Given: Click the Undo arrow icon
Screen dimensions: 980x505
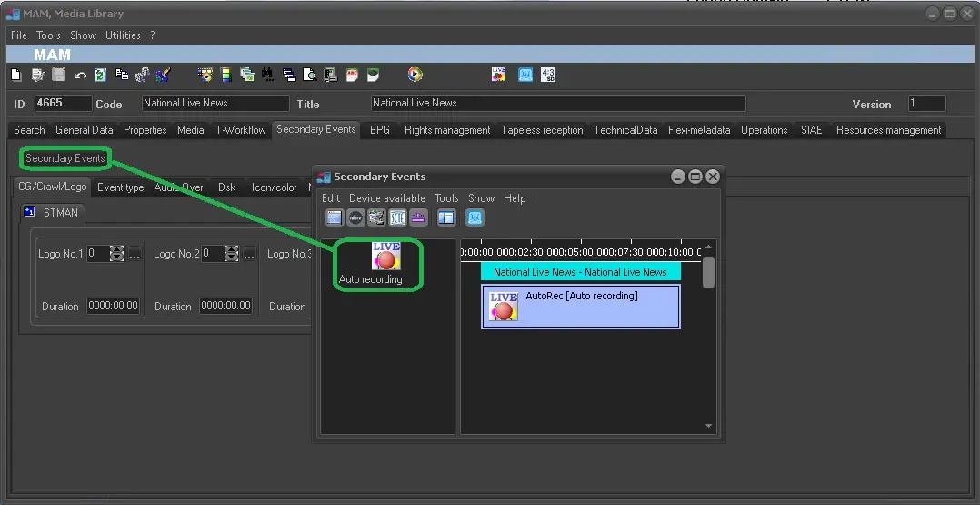Looking at the screenshot, I should [x=80, y=76].
